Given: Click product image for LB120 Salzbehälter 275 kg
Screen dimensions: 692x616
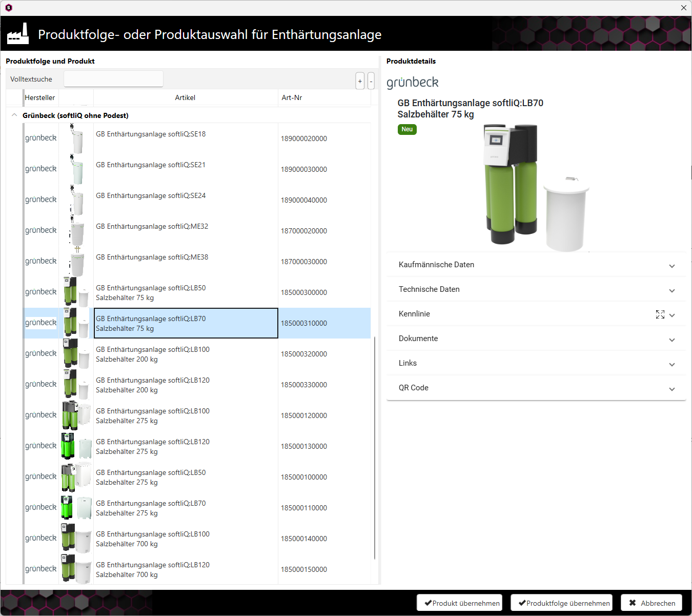Looking at the screenshot, I should pyautogui.click(x=76, y=446).
